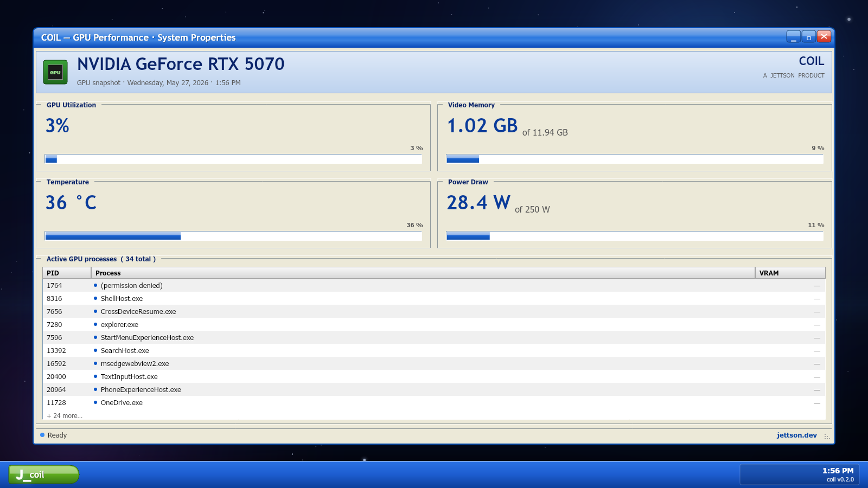Click the GPU Utilization progress bar

coord(233,159)
